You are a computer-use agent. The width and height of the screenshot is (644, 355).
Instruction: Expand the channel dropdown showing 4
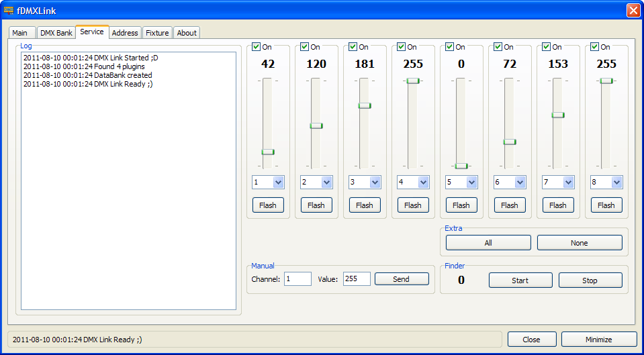(424, 183)
